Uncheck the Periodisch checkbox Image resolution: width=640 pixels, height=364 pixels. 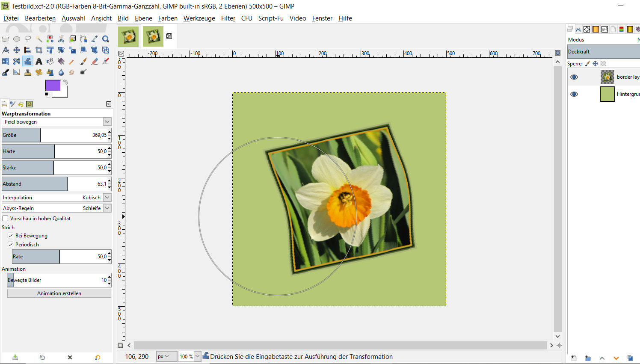(11, 245)
